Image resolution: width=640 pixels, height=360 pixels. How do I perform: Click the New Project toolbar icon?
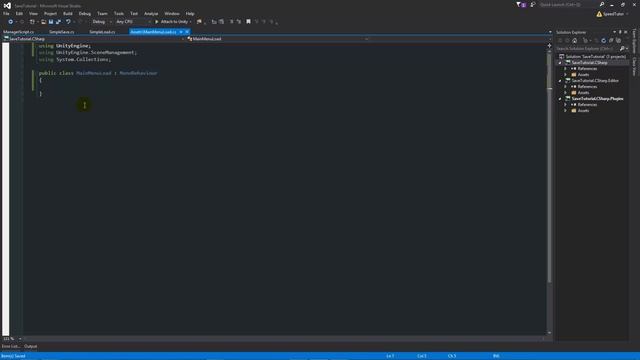click(32, 22)
